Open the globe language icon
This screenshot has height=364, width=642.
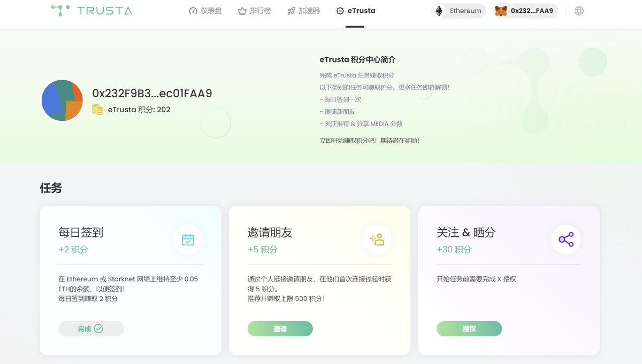point(579,10)
